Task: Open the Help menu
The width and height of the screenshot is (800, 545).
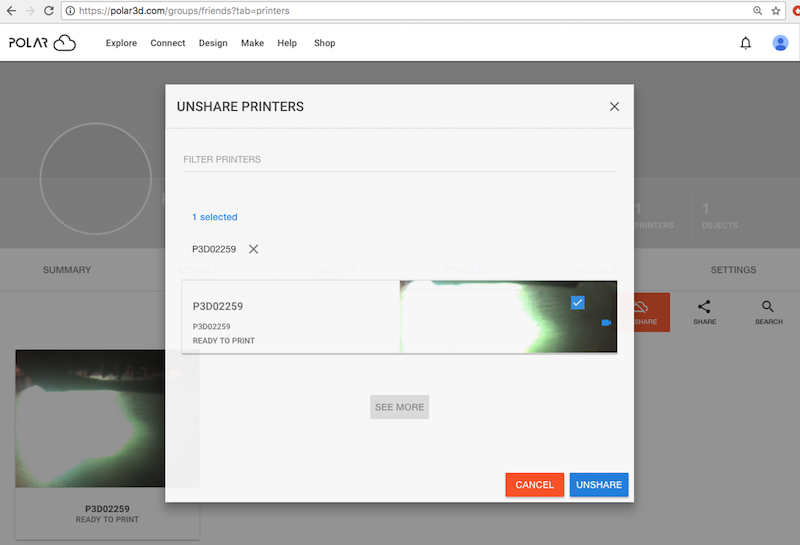Action: click(x=287, y=43)
